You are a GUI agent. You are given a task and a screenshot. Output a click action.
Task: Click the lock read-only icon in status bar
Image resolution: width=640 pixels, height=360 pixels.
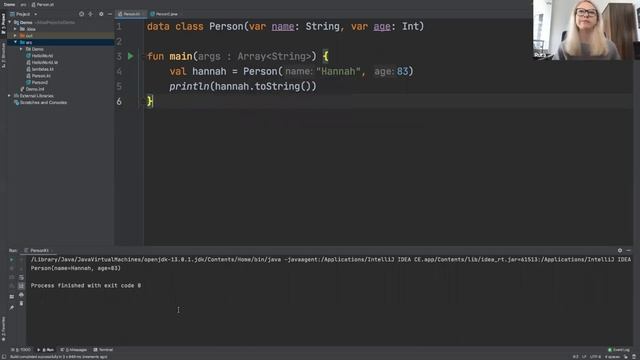pos(626,357)
